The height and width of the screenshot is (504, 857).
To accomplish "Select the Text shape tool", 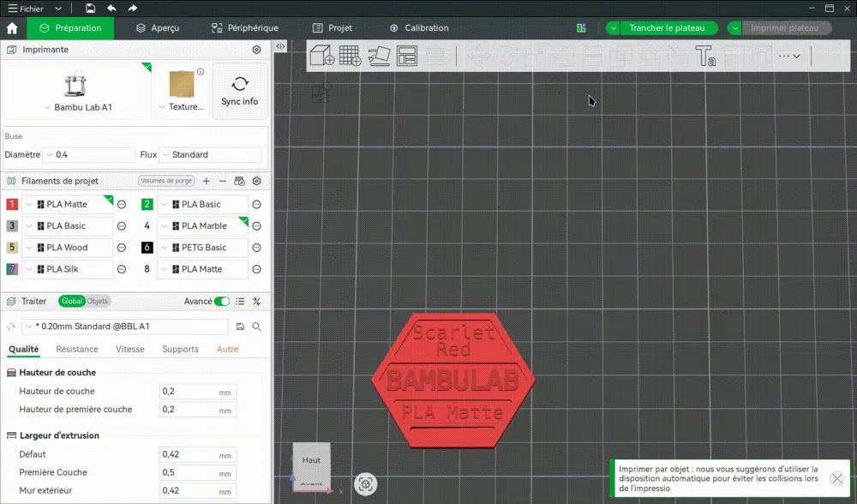I will [x=705, y=56].
